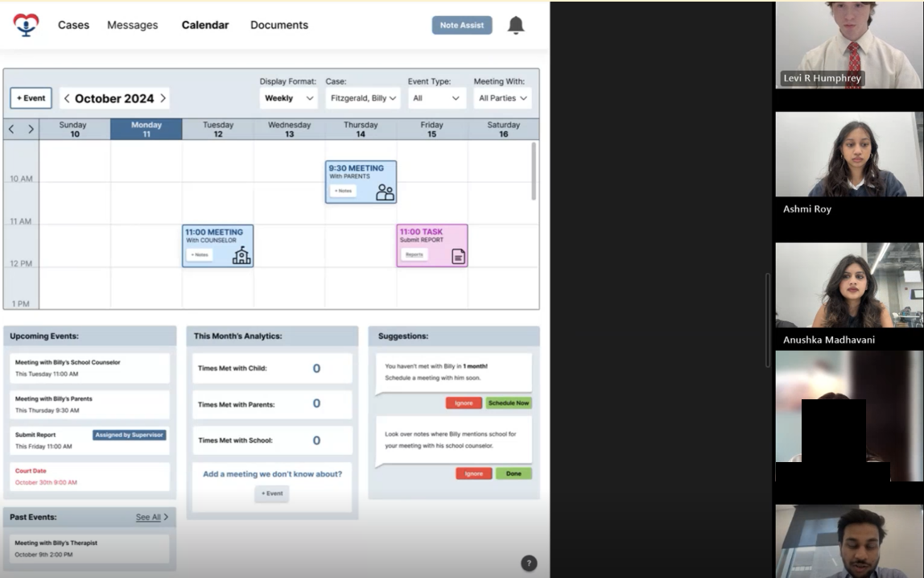924x578 pixels.
Task: Click the heart logo in the header
Action: pyautogui.click(x=26, y=25)
